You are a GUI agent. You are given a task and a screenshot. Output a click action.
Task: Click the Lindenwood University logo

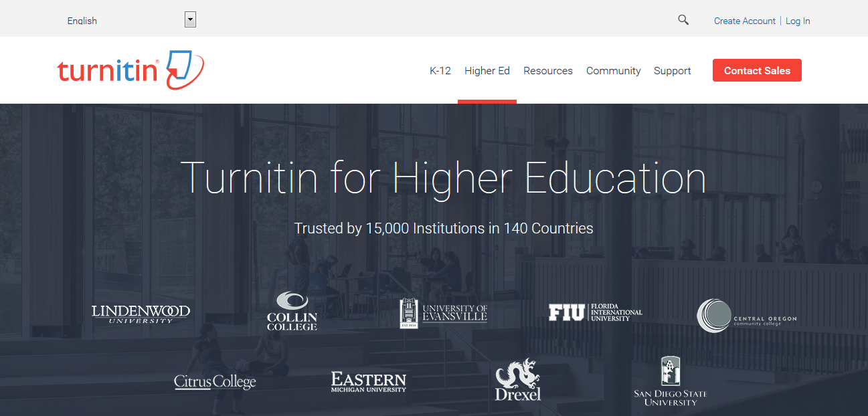point(141,314)
